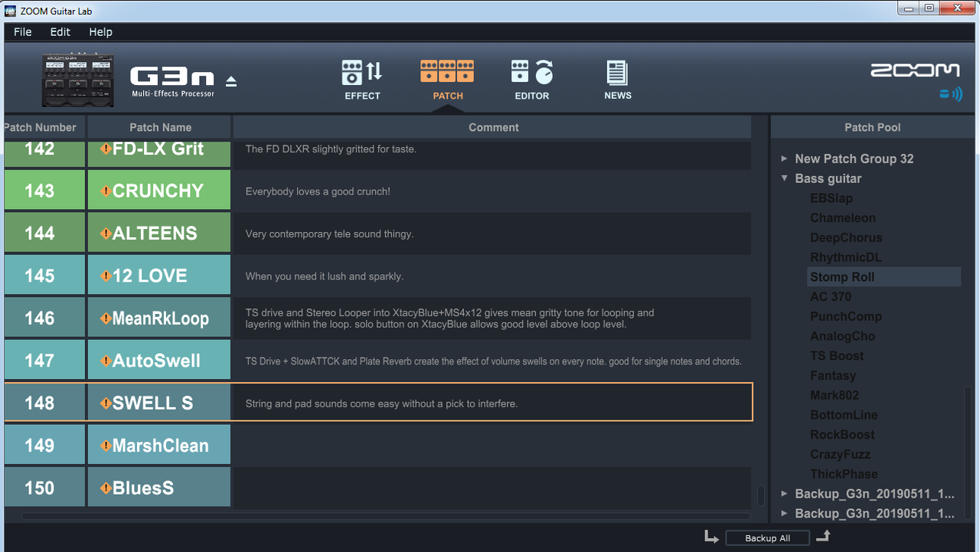980x552 pixels.
Task: Click warning icon on AutoSwell patch
Action: coord(106,361)
